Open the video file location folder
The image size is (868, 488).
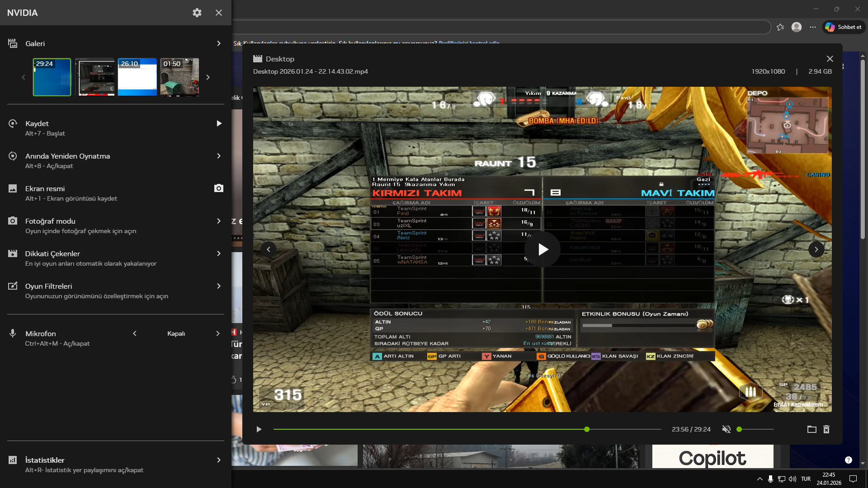(812, 429)
